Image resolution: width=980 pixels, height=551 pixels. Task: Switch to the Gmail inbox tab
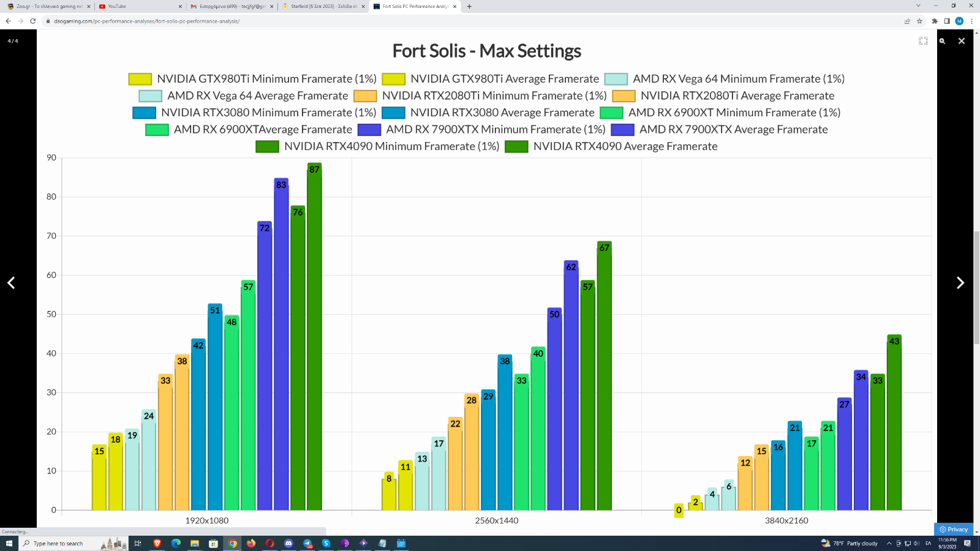(232, 7)
